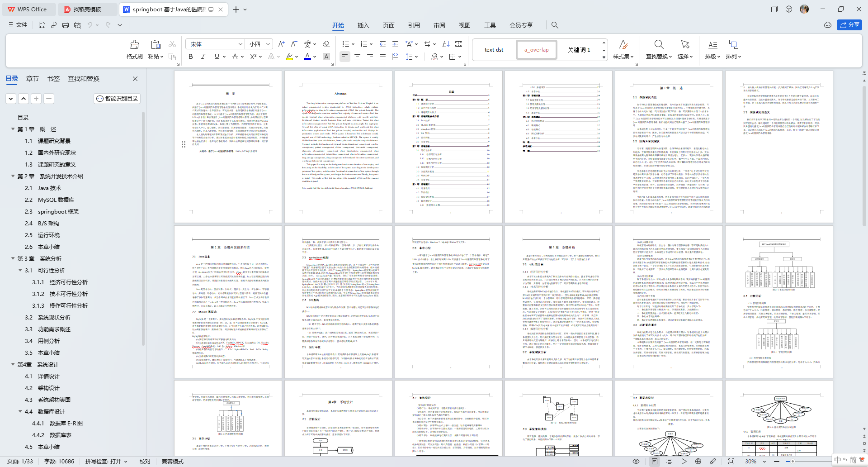
Task: Click the Format Painter (格式刷) icon
Action: point(135,44)
